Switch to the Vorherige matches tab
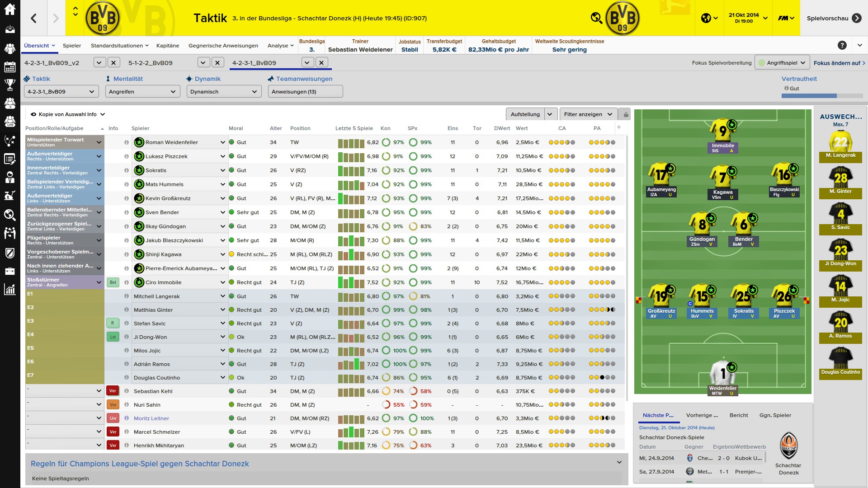 702,415
